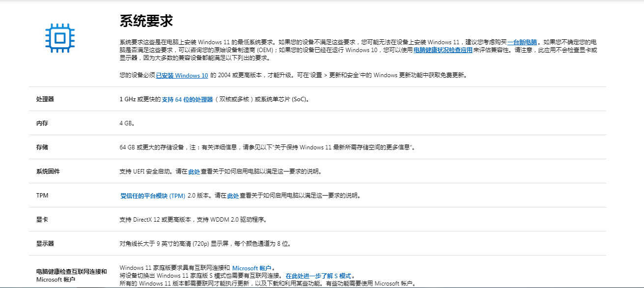This screenshot has width=644, height=288.
Task: Select the "内存" row label
Action: point(42,123)
